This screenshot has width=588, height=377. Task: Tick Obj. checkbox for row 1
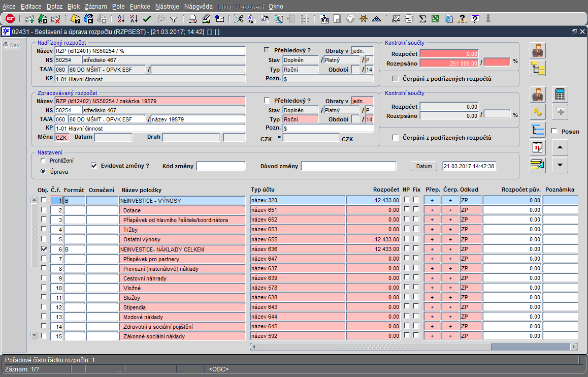(44, 200)
